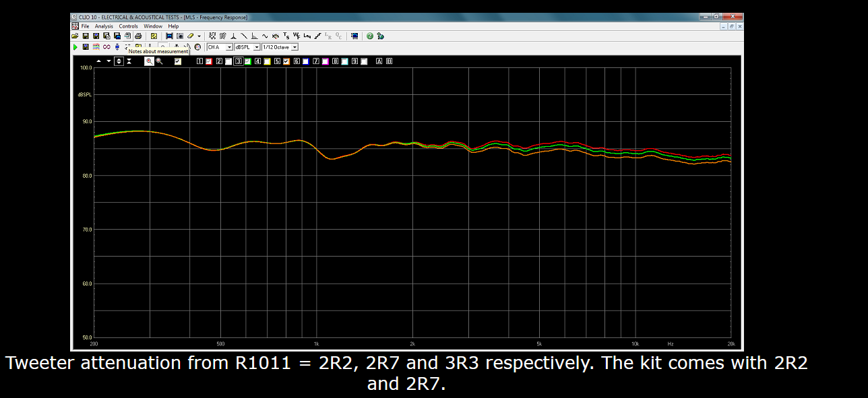Open the Window menu

153,26
